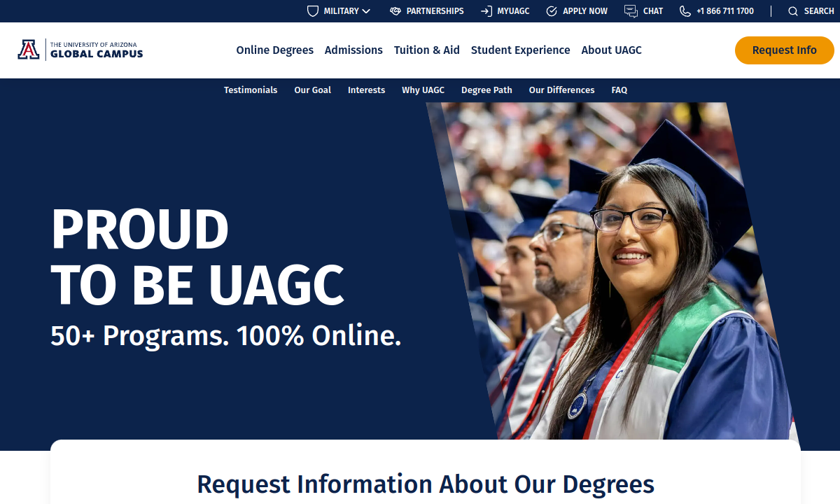Viewport: 840px width, 504px height.
Task: Open Chat via speech bubble icon
Action: [631, 11]
